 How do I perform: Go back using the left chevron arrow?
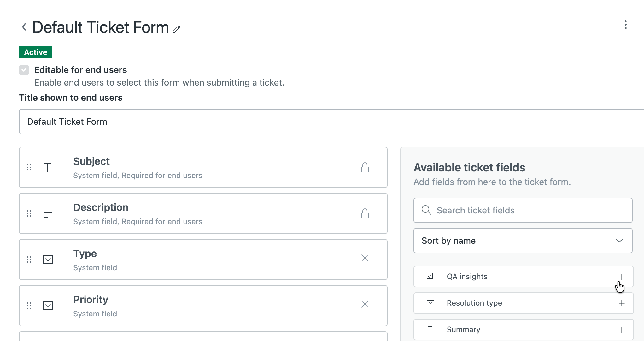pos(24,27)
